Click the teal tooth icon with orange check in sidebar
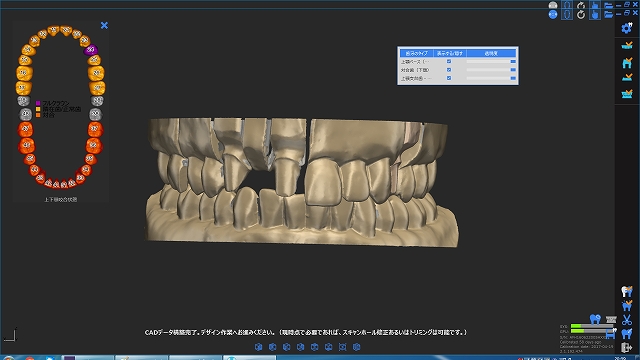The height and width of the screenshot is (360, 640). (x=627, y=62)
